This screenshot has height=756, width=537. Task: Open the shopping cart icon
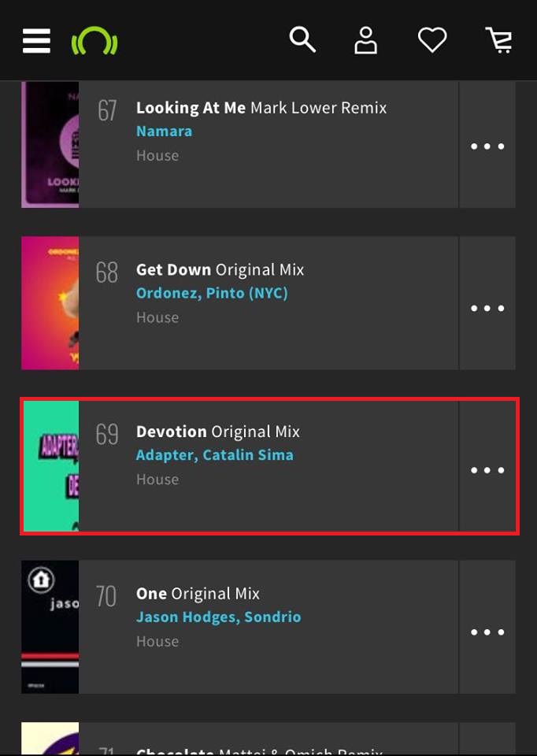pos(499,40)
